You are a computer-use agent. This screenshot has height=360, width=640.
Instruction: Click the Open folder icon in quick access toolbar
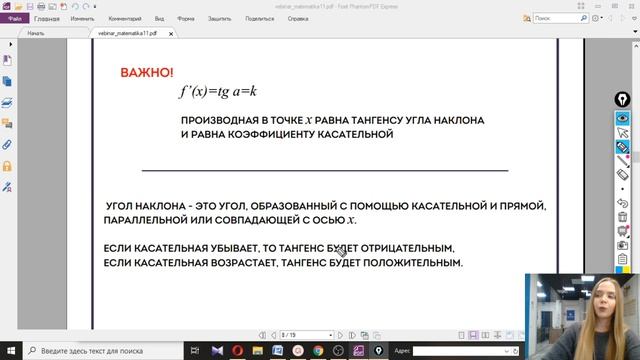tap(18, 7)
